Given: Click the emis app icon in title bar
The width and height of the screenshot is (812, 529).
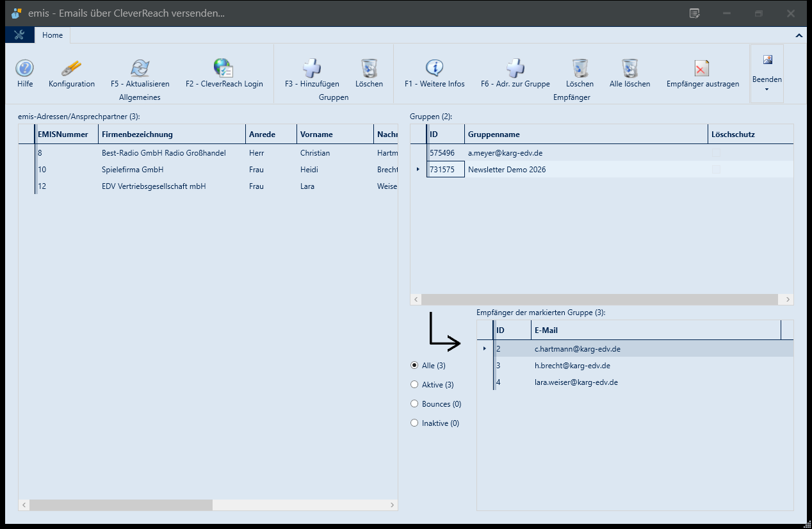Looking at the screenshot, I should point(17,13).
